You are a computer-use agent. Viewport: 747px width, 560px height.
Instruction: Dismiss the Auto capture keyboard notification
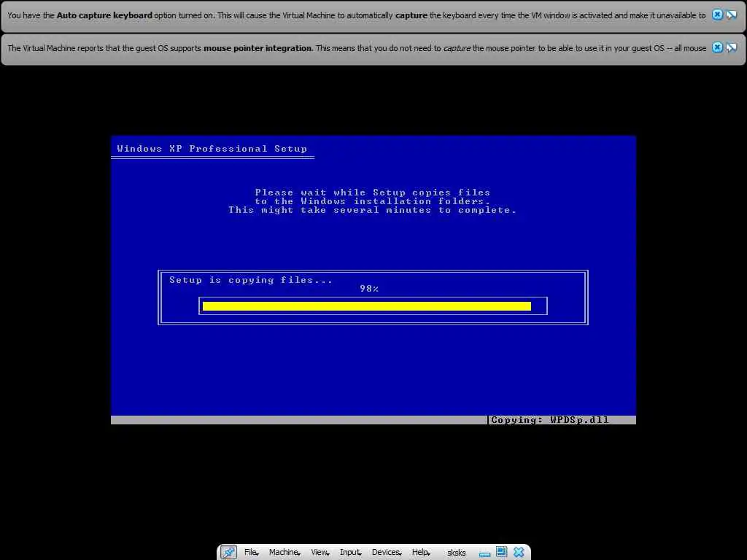(x=717, y=15)
